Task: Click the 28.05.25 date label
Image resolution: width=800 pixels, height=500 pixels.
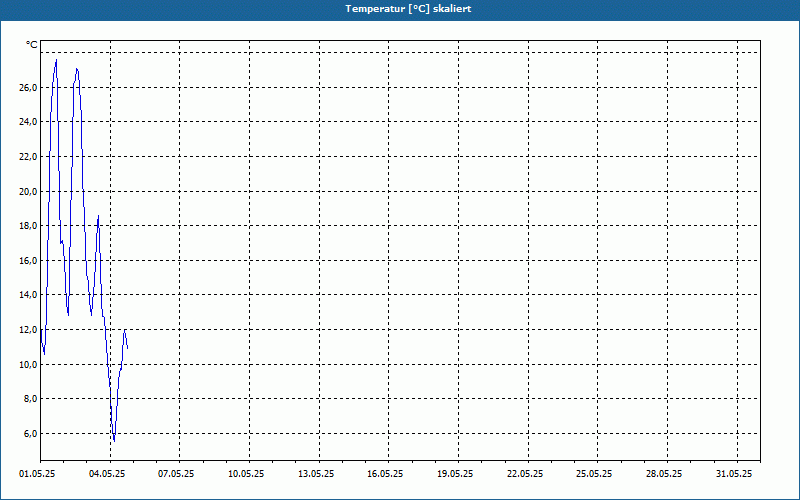Action: [x=664, y=474]
